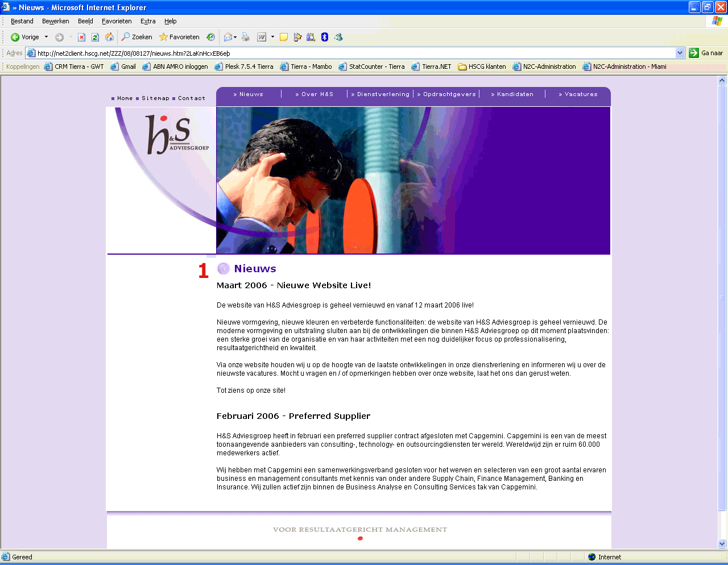Open the Favorieten menu in the menu bar

[117, 21]
